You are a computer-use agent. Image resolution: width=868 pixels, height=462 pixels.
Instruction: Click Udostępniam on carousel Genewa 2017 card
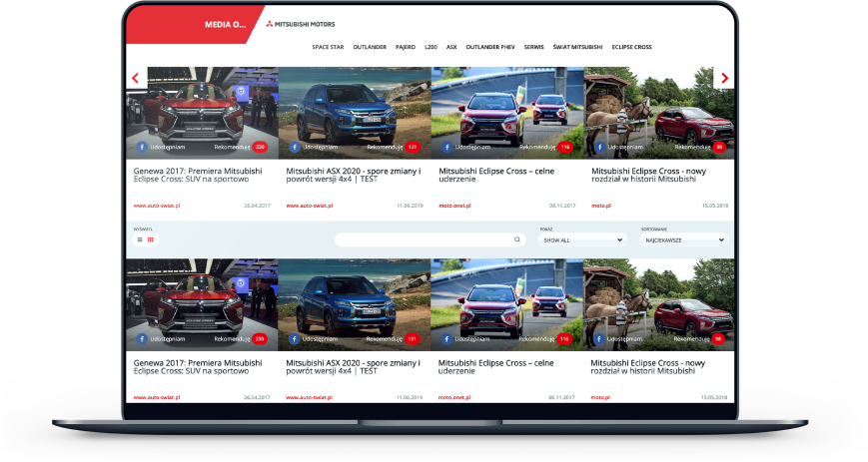pos(168,147)
